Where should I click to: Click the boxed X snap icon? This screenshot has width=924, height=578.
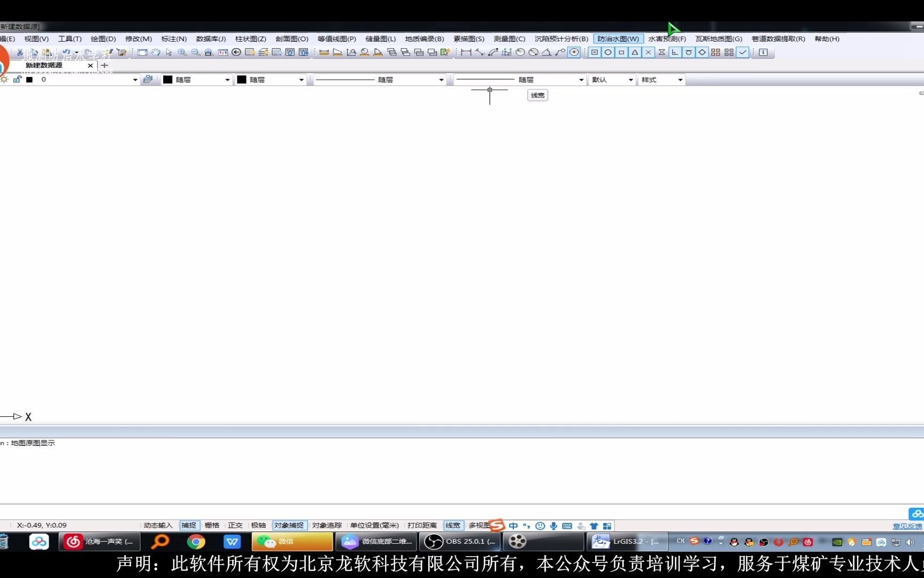point(595,52)
